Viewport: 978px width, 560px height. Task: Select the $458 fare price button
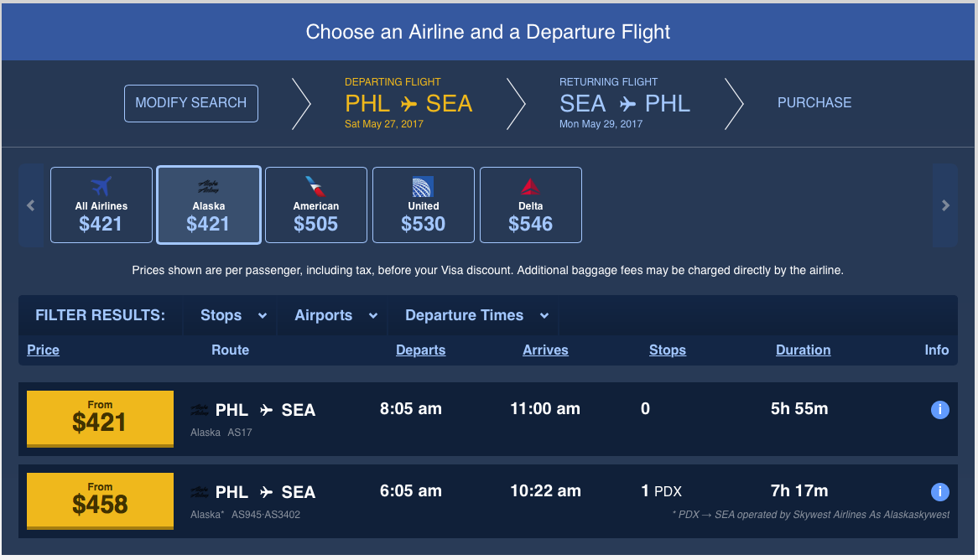coord(100,501)
